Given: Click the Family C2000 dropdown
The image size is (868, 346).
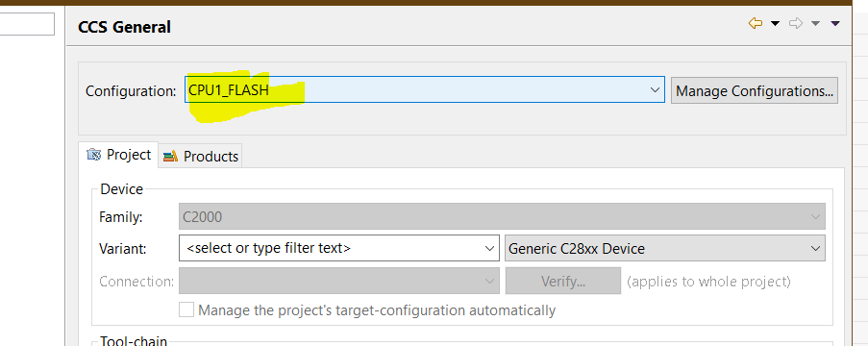Looking at the screenshot, I should (502, 216).
